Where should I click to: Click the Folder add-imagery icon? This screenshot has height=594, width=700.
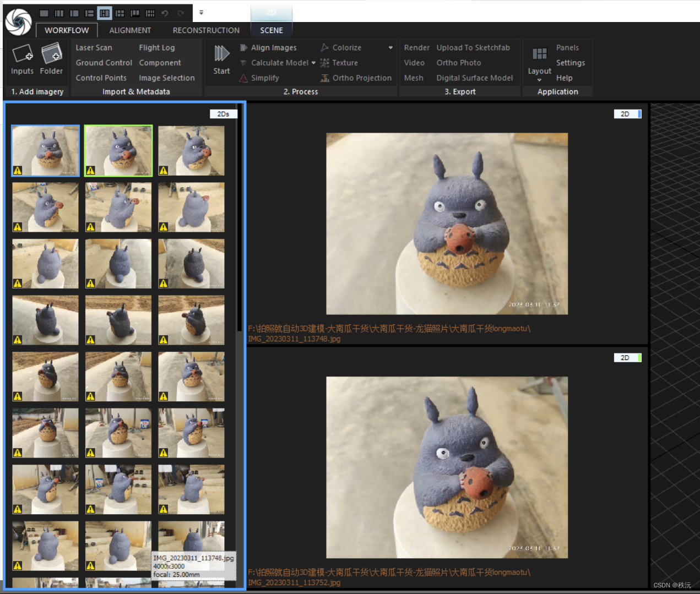[x=52, y=53]
